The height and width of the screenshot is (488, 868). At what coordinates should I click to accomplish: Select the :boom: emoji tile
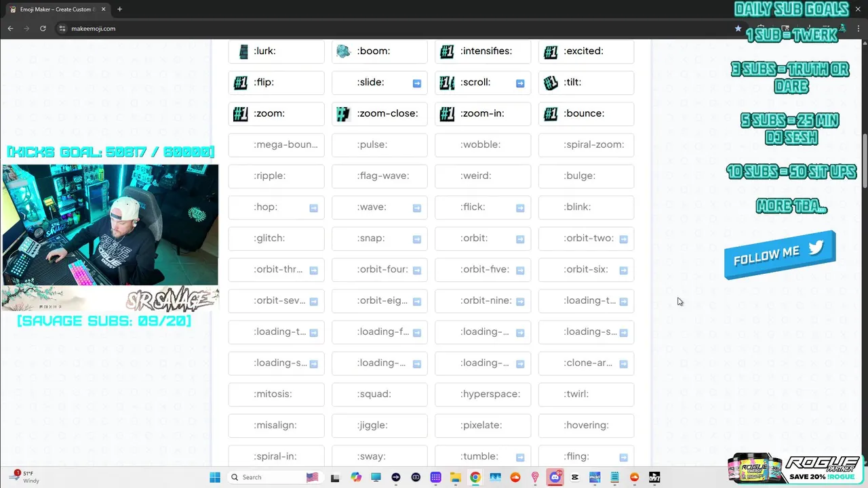380,52
